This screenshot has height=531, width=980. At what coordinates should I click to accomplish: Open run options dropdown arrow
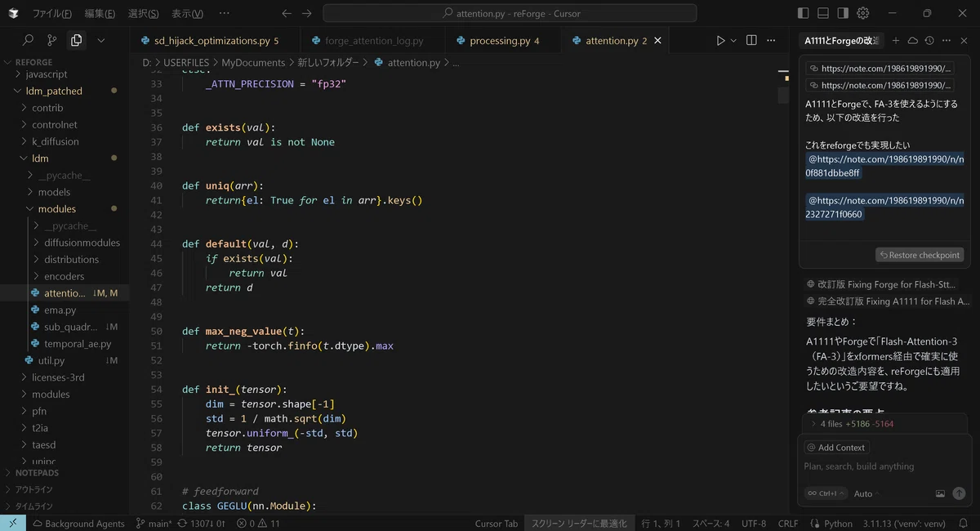[x=733, y=40]
